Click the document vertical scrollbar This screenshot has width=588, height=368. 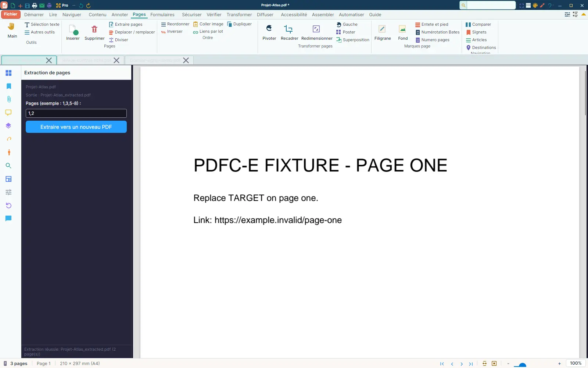pyautogui.click(x=585, y=93)
